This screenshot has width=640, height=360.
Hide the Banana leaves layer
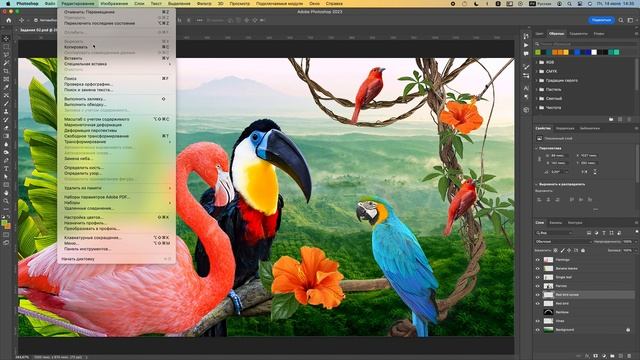click(x=538, y=269)
